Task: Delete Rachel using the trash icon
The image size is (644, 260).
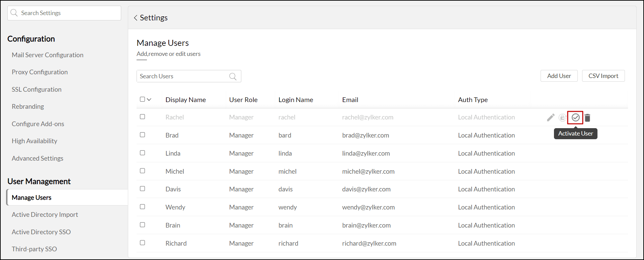Action: (587, 118)
